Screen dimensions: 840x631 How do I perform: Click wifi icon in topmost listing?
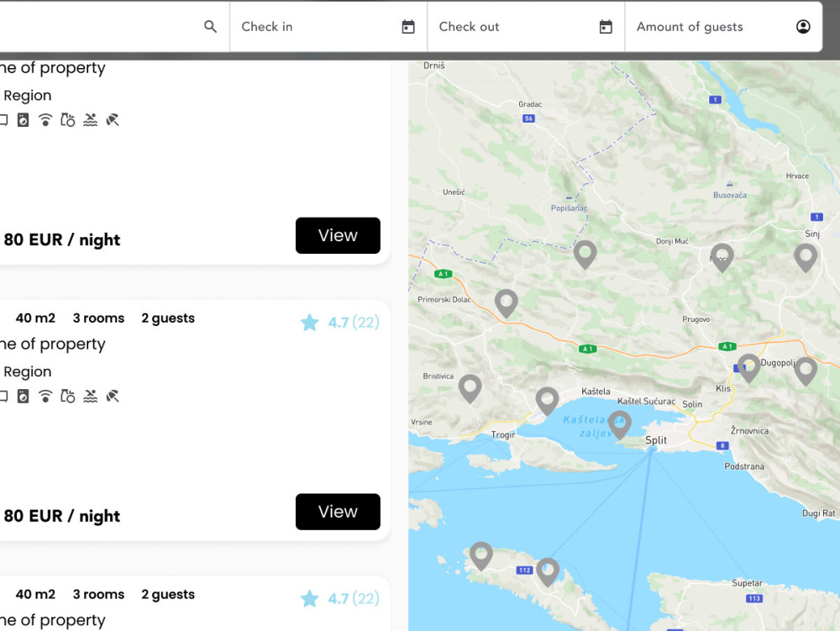[45, 120]
